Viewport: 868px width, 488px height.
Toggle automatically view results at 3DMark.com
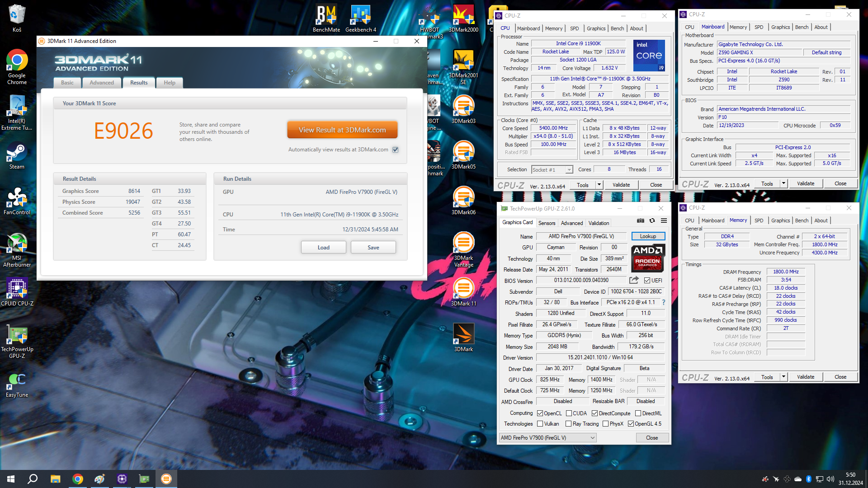coord(396,150)
